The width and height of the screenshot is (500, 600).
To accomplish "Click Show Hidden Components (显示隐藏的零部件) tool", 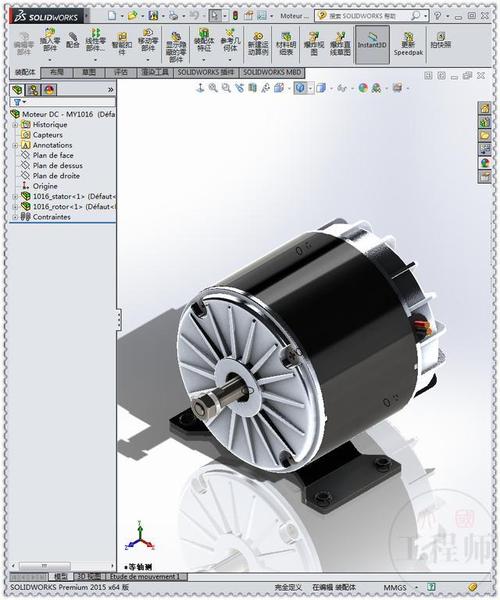I will pos(176,47).
